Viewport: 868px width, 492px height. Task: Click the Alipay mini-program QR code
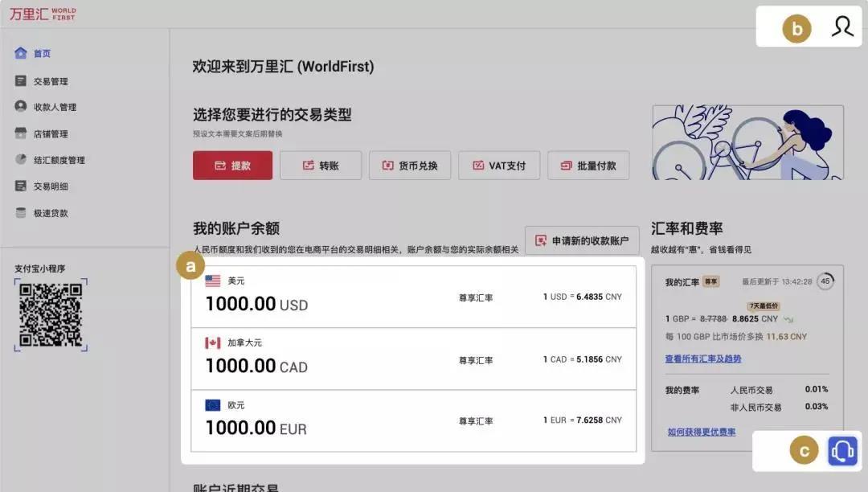point(51,315)
